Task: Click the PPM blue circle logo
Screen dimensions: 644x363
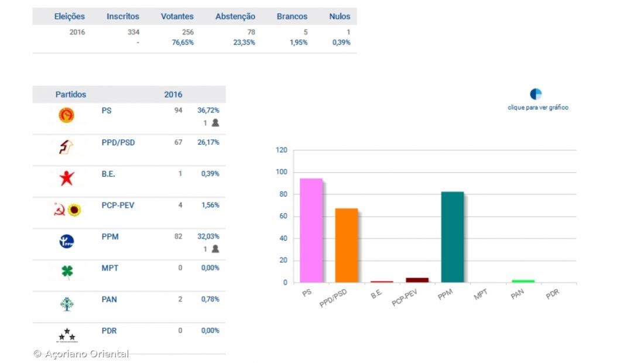Action: tap(66, 241)
